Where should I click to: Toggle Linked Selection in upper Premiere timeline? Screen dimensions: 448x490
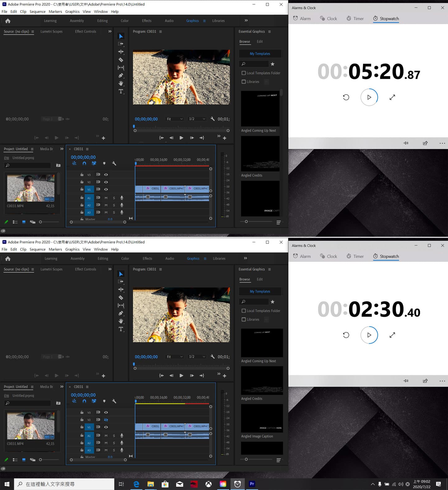click(94, 163)
